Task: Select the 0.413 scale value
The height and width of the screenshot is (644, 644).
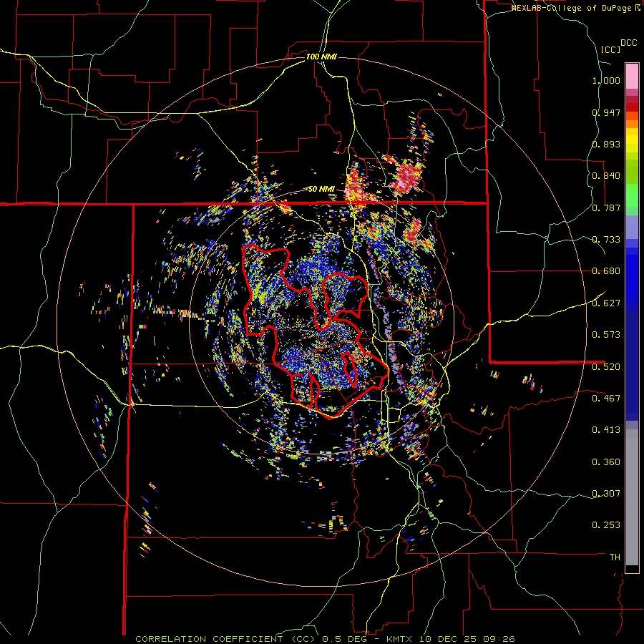Action: tap(606, 430)
